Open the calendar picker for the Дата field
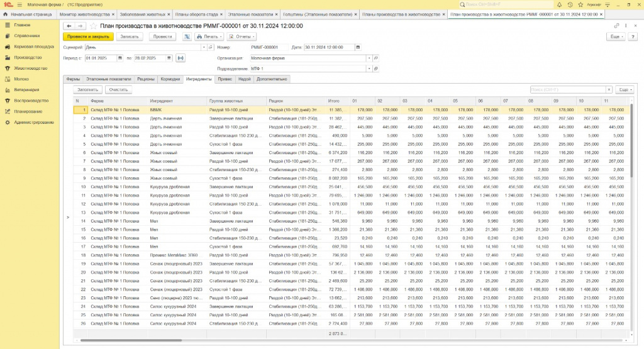The width and height of the screenshot is (644, 349). tap(358, 47)
